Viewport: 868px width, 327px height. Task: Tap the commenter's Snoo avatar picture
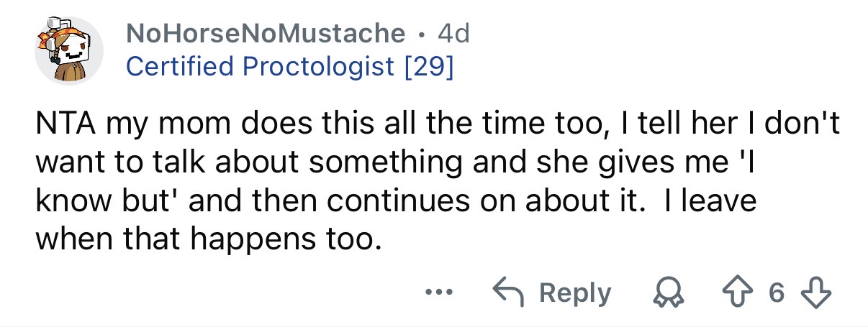point(70,50)
